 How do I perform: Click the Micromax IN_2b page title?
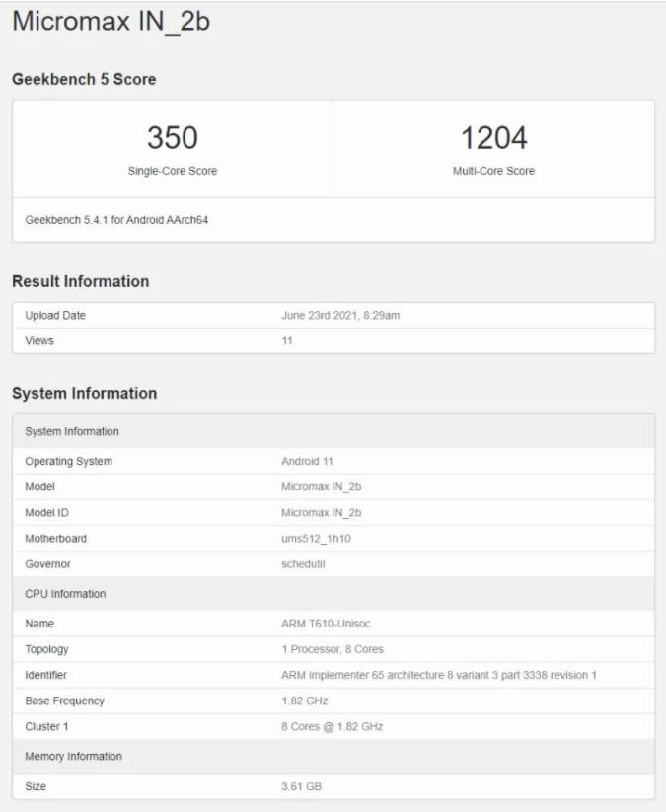(111, 22)
